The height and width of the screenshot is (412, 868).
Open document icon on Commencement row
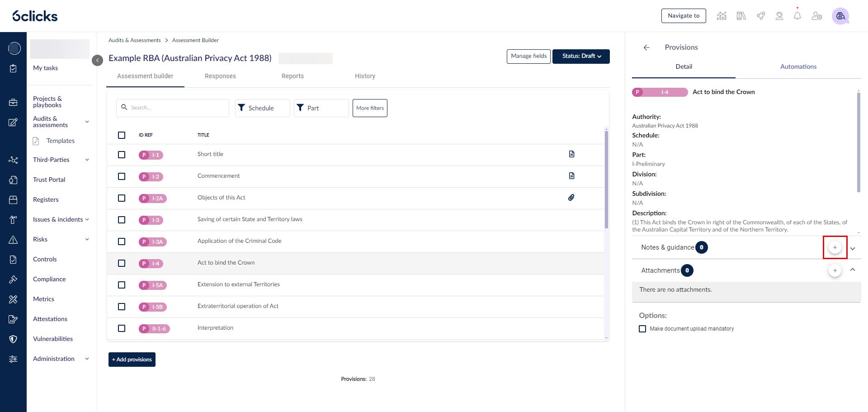click(x=572, y=176)
